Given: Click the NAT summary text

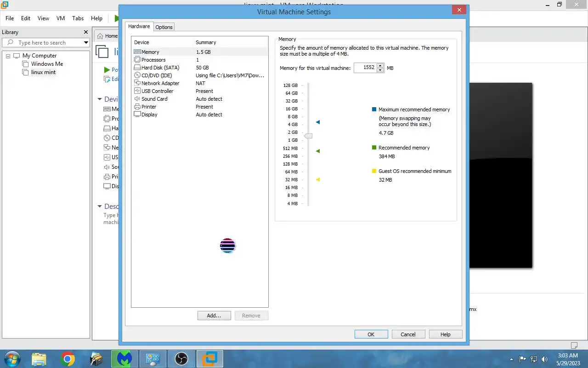Looking at the screenshot, I should click(200, 83).
